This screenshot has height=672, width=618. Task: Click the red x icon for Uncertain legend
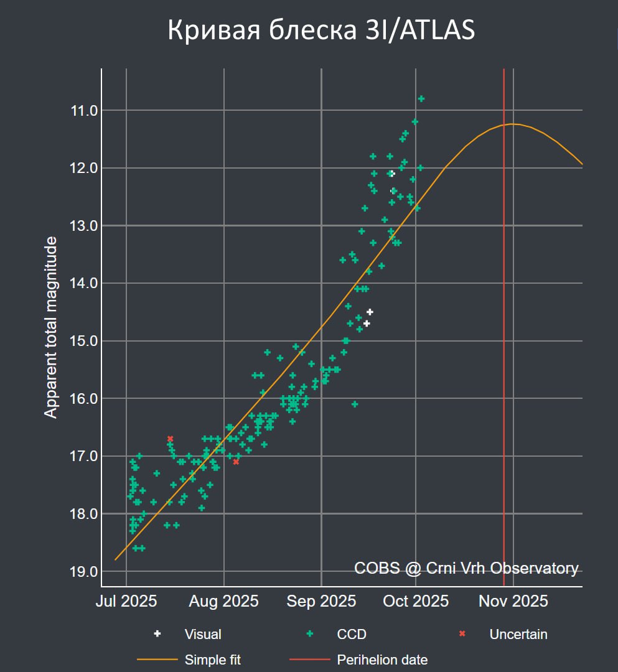(x=462, y=634)
